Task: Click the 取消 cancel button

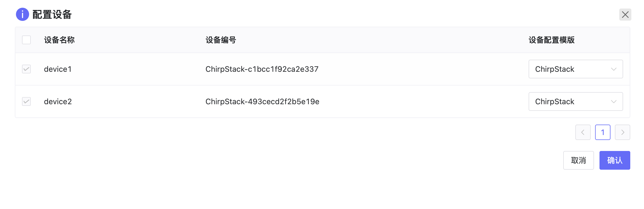Action: click(578, 160)
